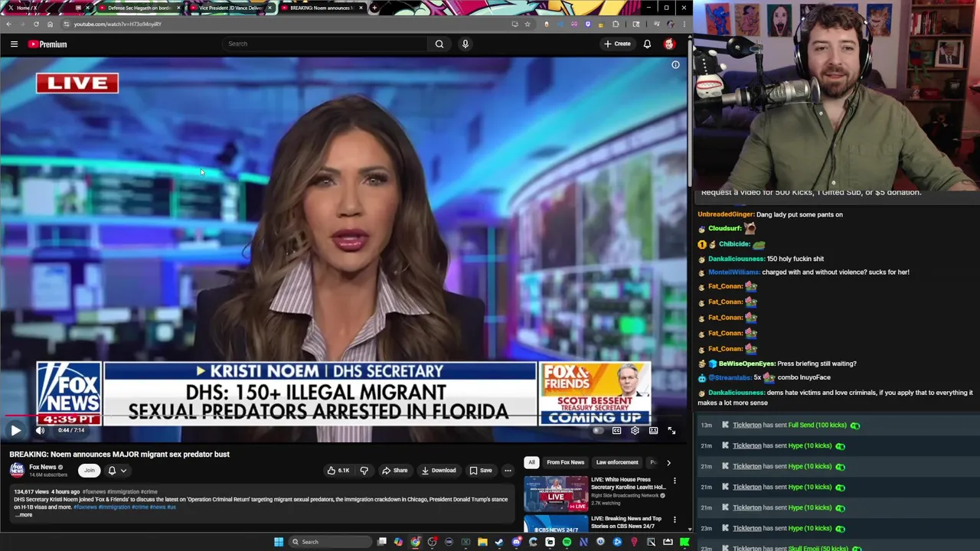Click username UnbreadedGinger in chat
Viewport: 980px width, 551px height.
click(726, 214)
